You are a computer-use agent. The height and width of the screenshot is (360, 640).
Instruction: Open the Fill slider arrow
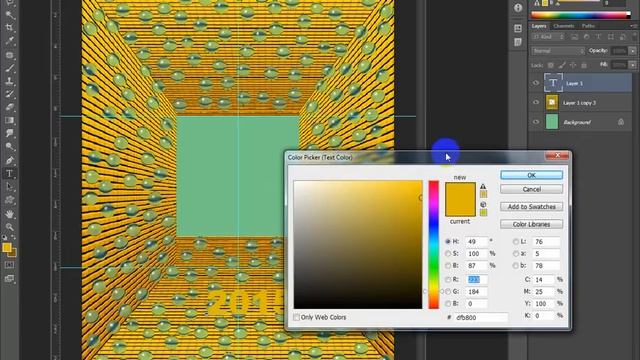coord(633,65)
